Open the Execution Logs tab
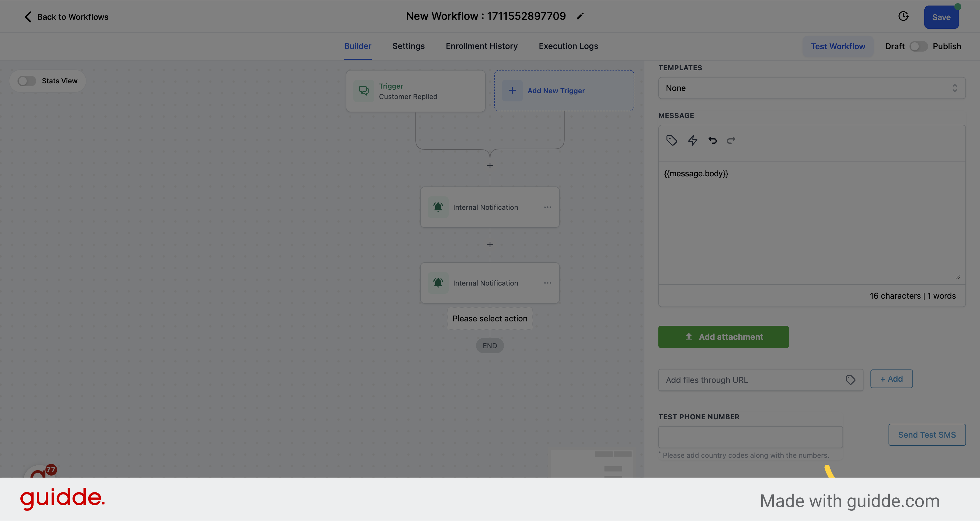 click(x=568, y=46)
